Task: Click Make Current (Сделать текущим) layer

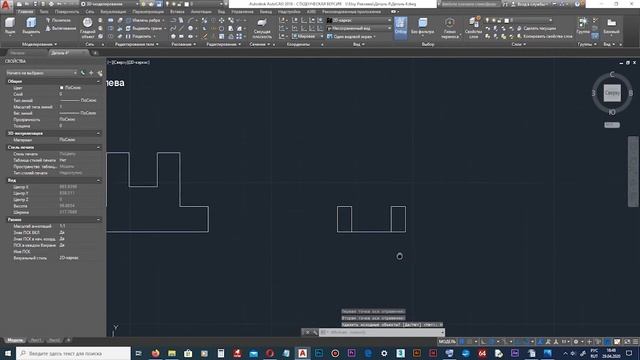Action: (536, 28)
